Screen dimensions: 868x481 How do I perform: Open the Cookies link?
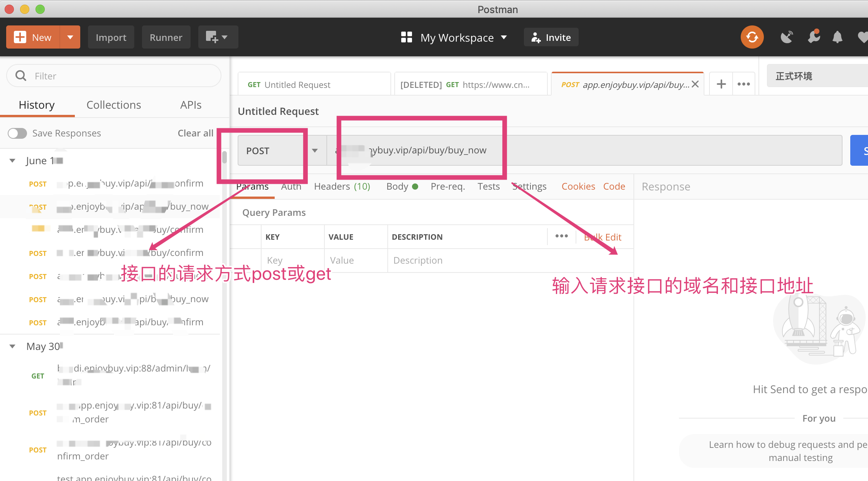tap(578, 187)
